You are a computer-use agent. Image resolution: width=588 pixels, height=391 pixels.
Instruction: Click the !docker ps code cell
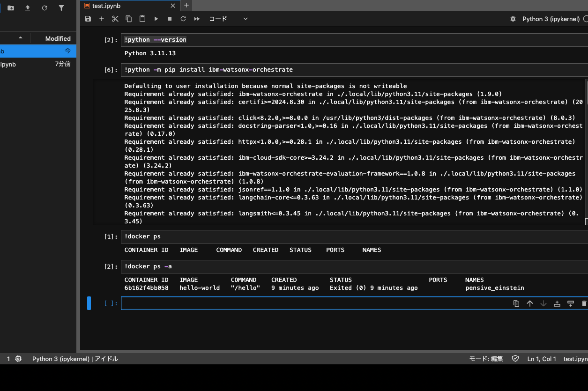click(354, 236)
